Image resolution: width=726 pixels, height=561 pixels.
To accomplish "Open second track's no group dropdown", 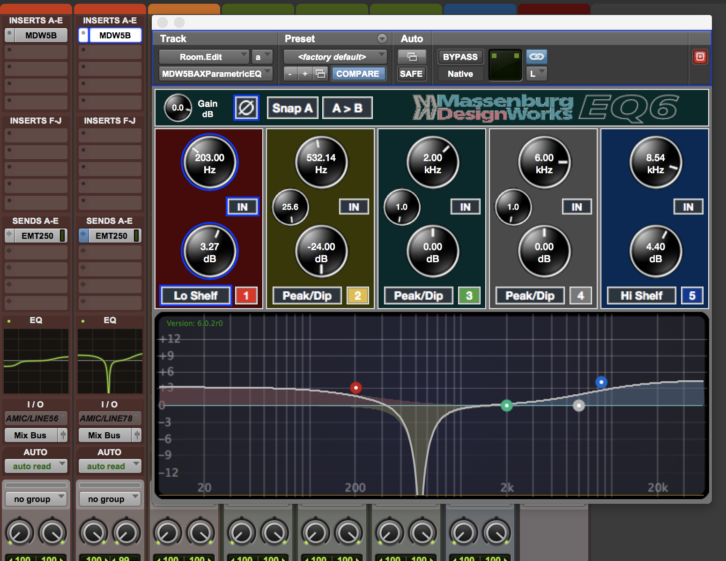I will coord(110,499).
